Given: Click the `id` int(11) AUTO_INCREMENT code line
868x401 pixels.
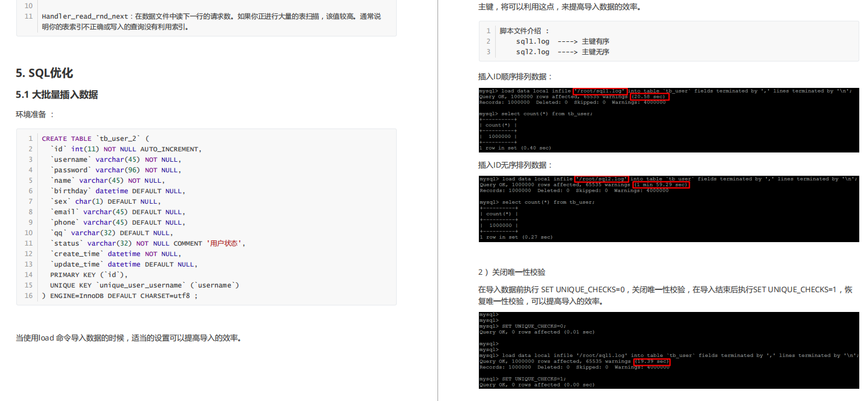Looking at the screenshot, I should [x=126, y=149].
